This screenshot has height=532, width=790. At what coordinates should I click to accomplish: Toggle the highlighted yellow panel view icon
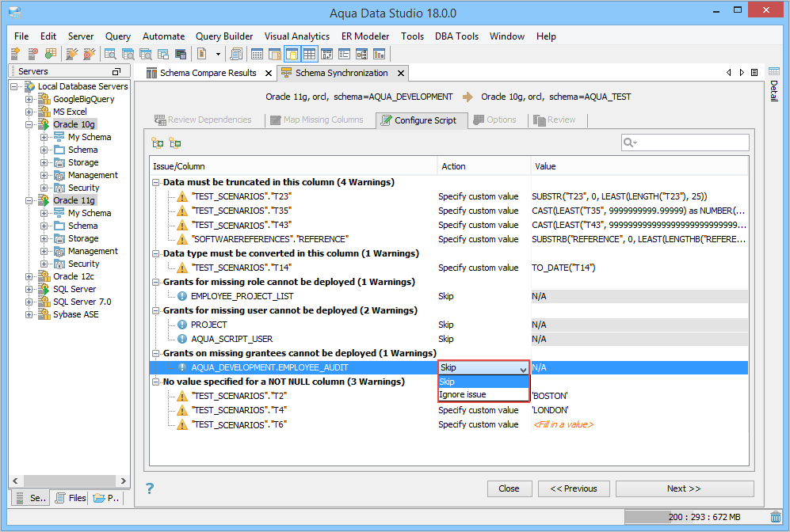point(292,54)
